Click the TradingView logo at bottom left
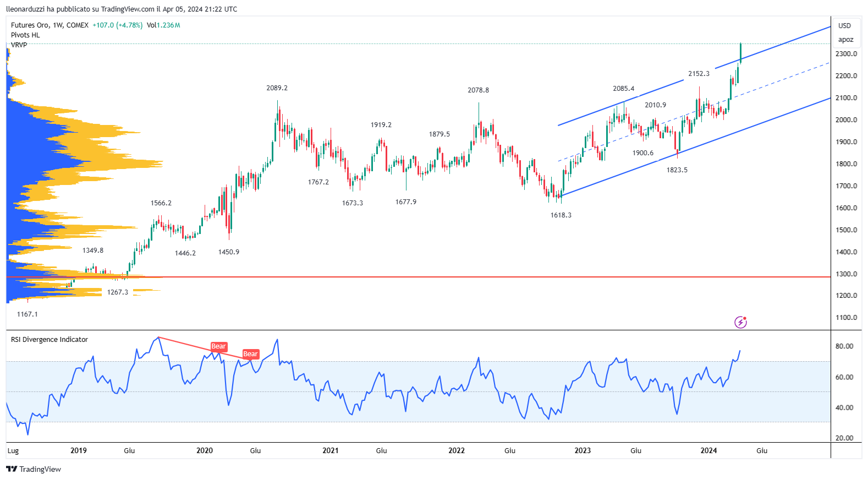Viewport: 868px width, 479px height. (34, 469)
